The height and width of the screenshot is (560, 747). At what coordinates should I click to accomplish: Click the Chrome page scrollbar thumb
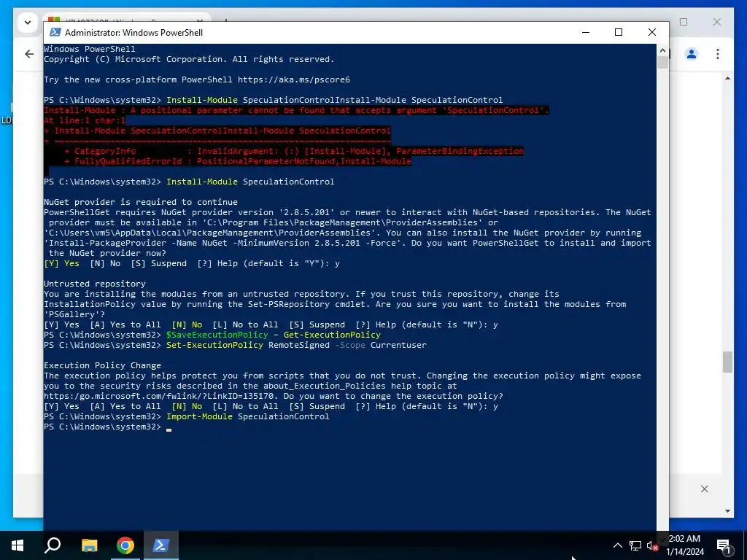(727, 362)
